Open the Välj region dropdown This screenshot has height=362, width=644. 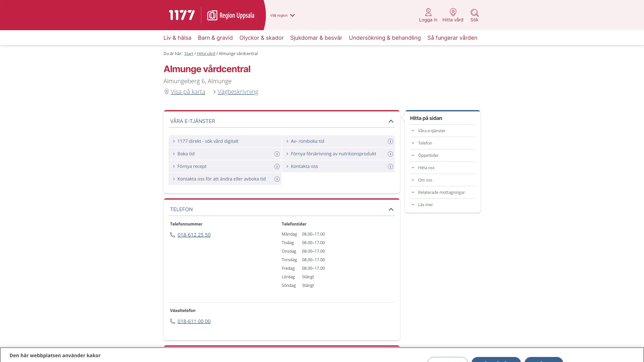coord(283,15)
